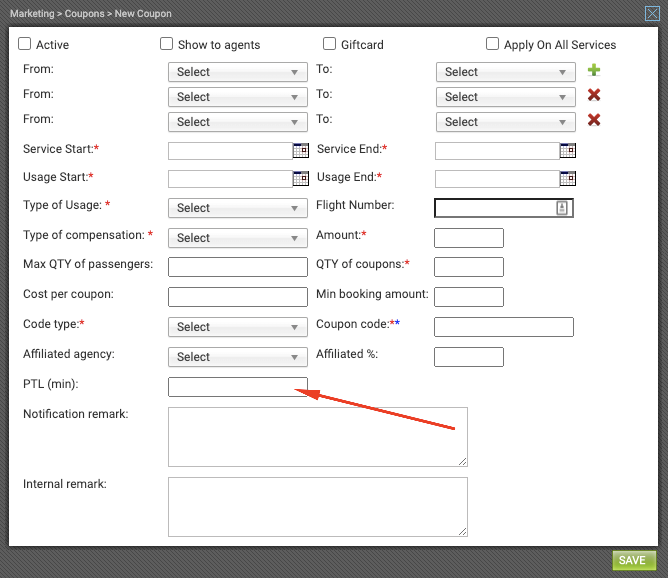Expand the second row From dropdown
This screenshot has width=668, height=578.
[238, 97]
